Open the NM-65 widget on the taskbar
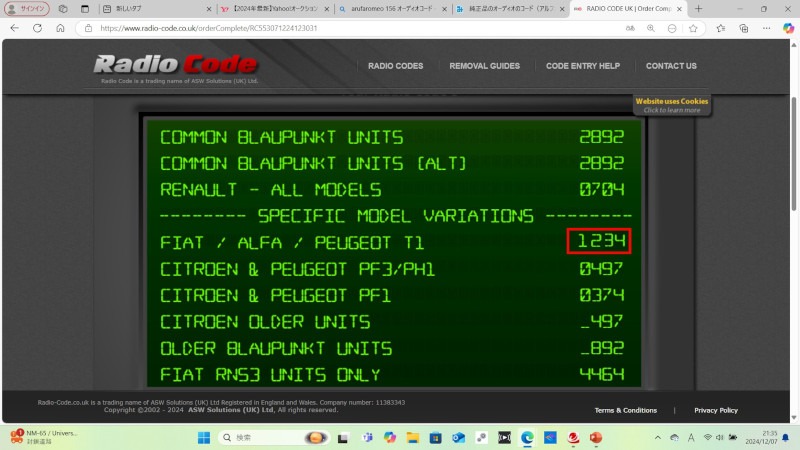800x450 pixels. tap(44, 437)
